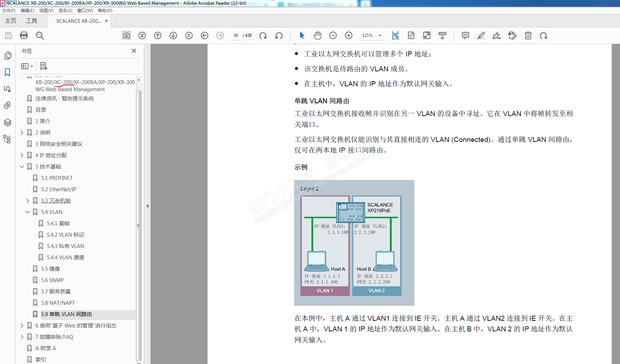The image size is (620, 364).
Task: Click the find current bookmark icon
Action: (x=44, y=66)
